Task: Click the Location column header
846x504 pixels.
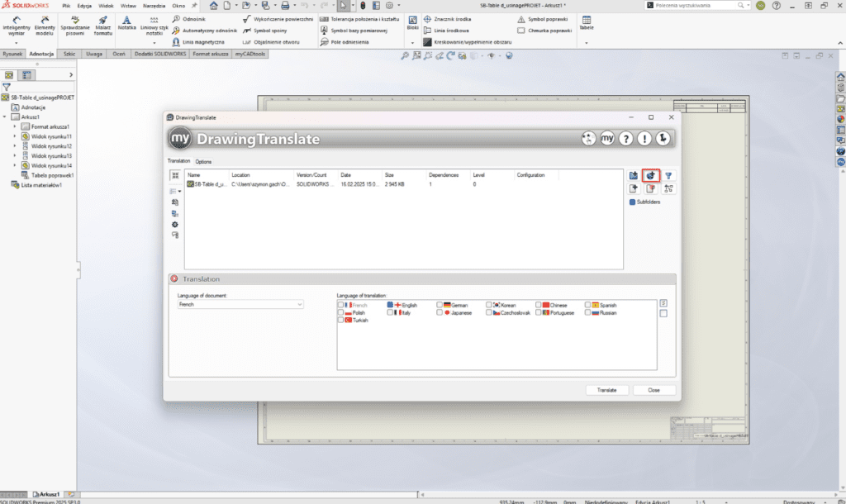Action: coord(240,175)
